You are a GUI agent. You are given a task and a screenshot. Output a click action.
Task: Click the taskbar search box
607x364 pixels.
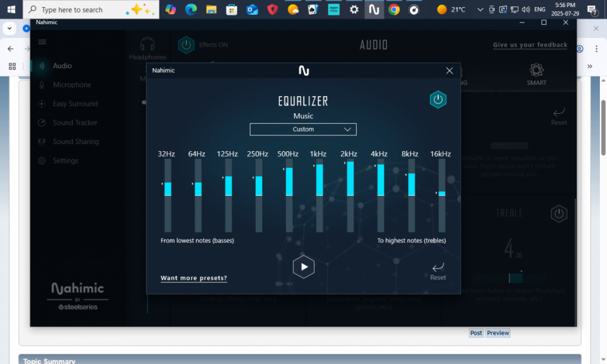coord(91,9)
